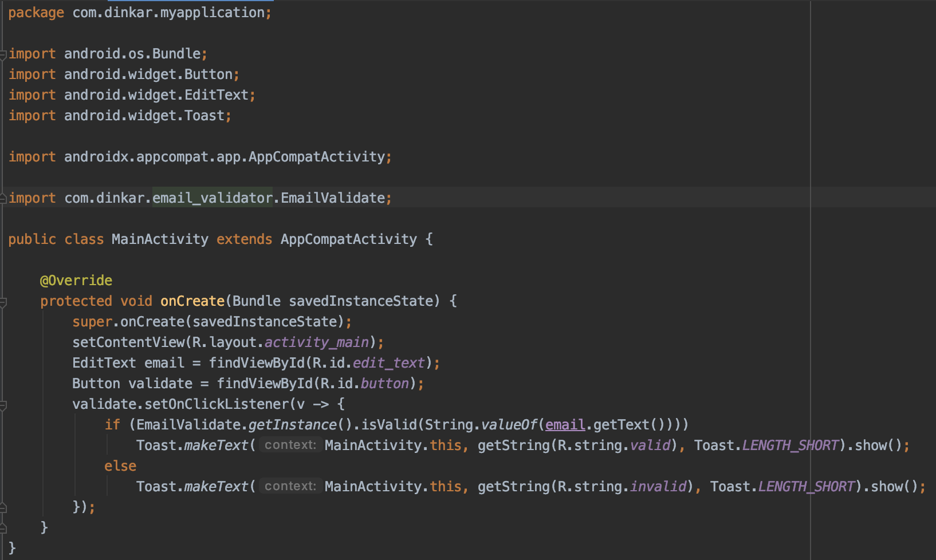Click 'android.widget.Button' import path
This screenshot has width=936, height=560.
[148, 74]
